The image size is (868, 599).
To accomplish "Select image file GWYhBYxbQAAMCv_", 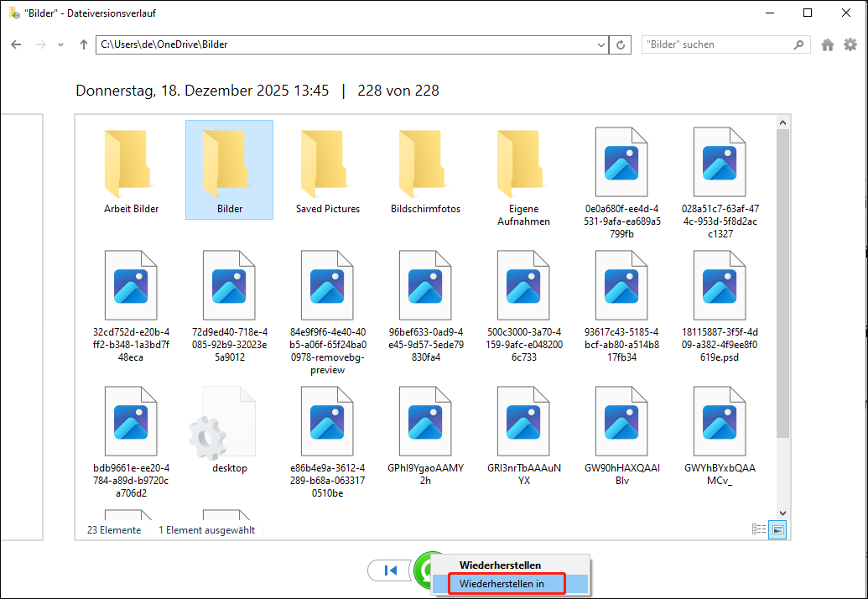I will click(x=720, y=435).
